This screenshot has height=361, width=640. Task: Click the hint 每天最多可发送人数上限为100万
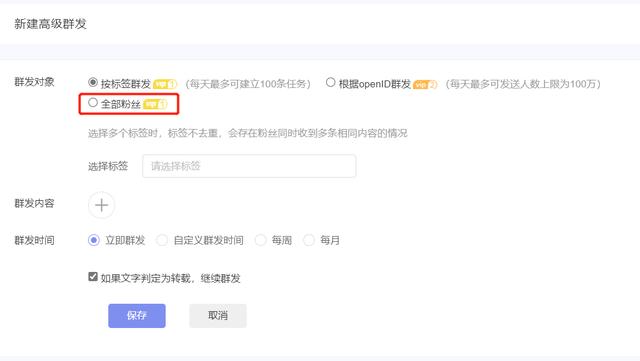point(523,84)
